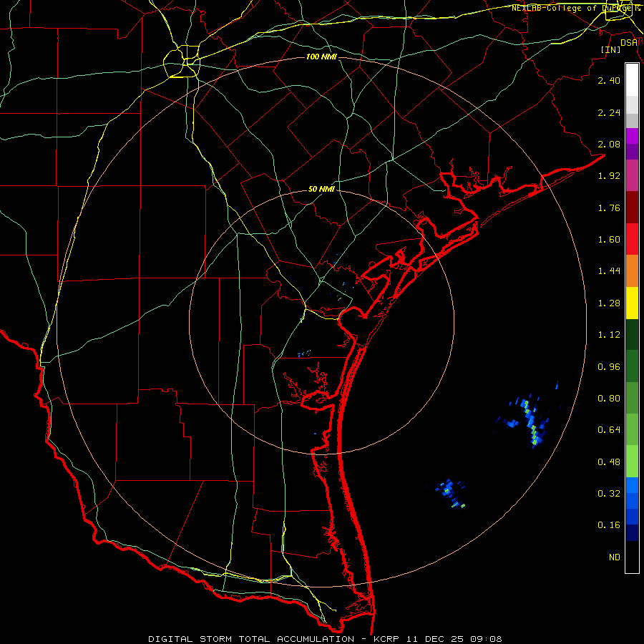
Task: Click the 1.44 legend value
Action: (609, 271)
